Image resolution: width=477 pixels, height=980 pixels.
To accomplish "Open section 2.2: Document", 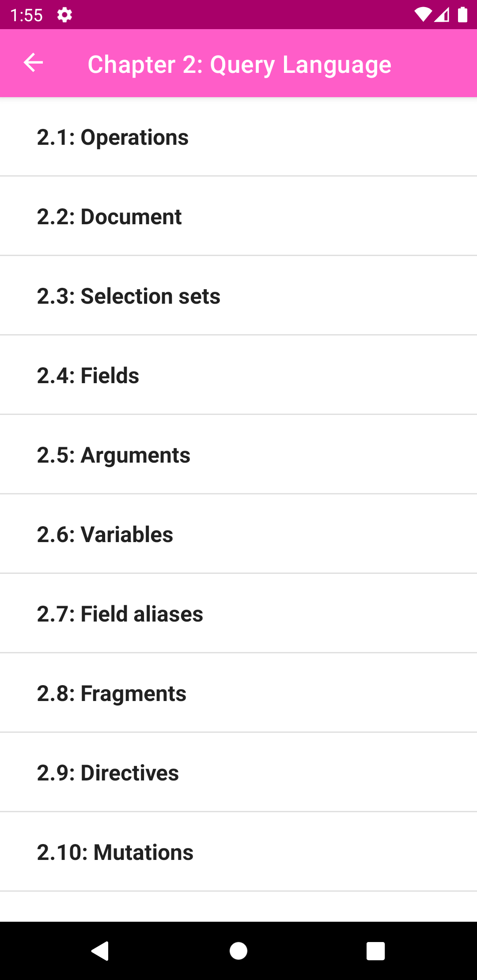I will click(x=238, y=216).
